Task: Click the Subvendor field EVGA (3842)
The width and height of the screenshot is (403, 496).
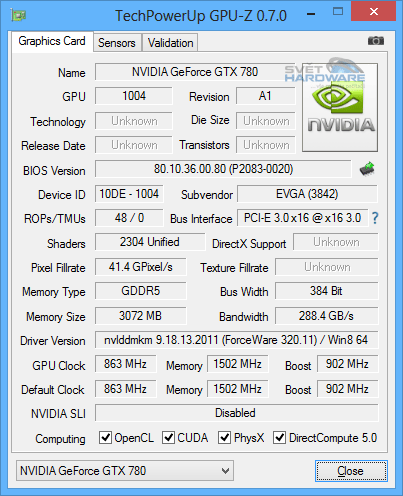Action: tap(307, 194)
